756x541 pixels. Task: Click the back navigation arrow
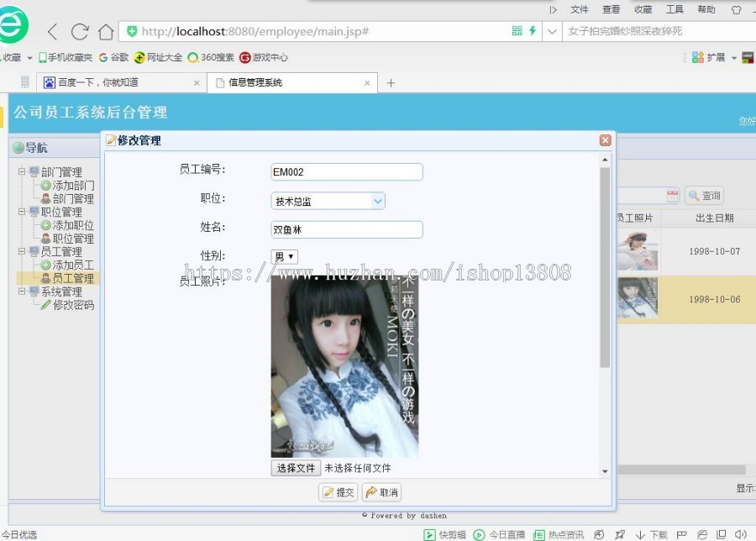click(x=51, y=30)
